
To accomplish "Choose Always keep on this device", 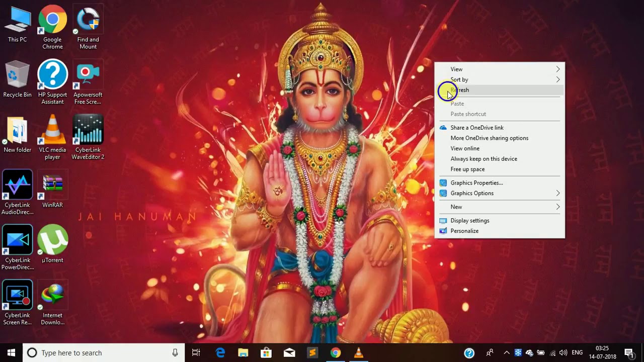I will coord(500,159).
